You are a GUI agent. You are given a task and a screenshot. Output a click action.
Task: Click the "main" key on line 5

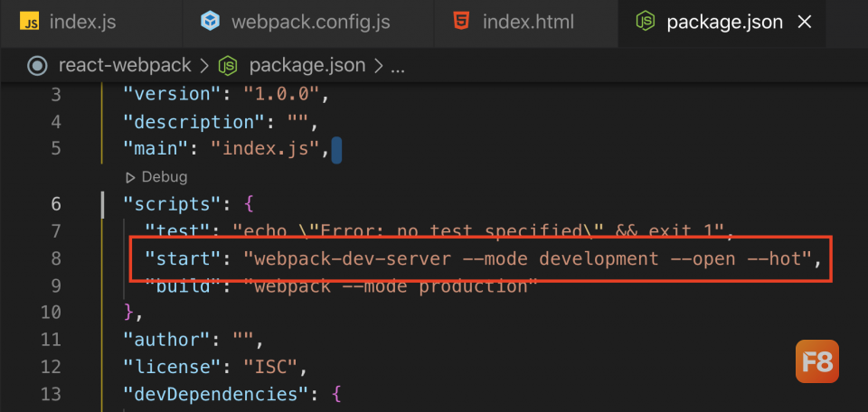click(x=156, y=149)
